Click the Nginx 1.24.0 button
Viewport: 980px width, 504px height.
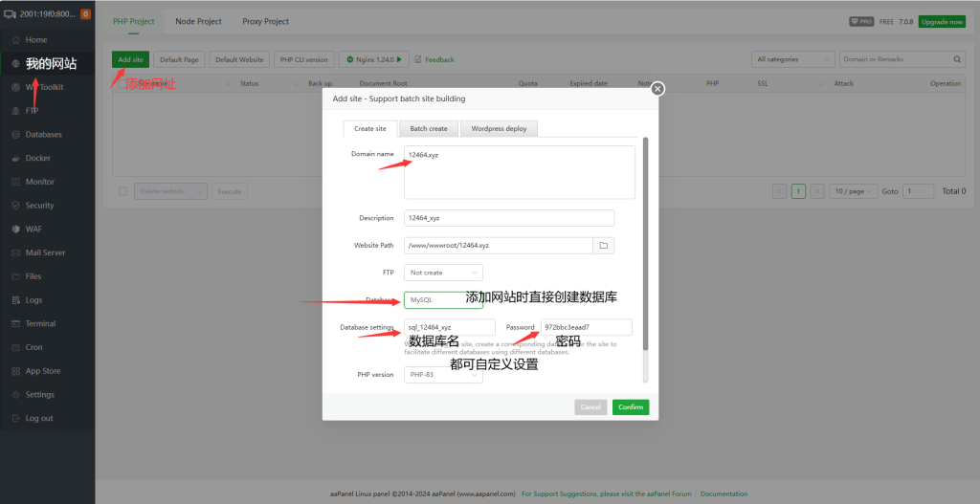pyautogui.click(x=374, y=59)
